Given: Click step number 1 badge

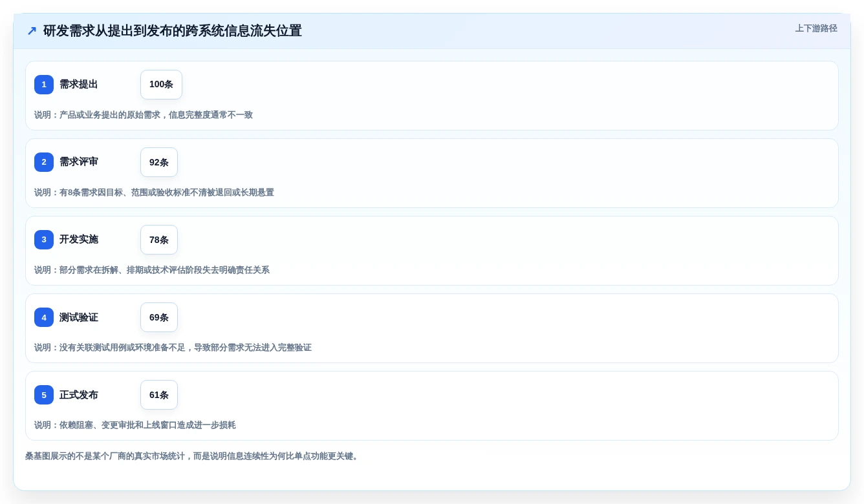Looking at the screenshot, I should click(44, 85).
